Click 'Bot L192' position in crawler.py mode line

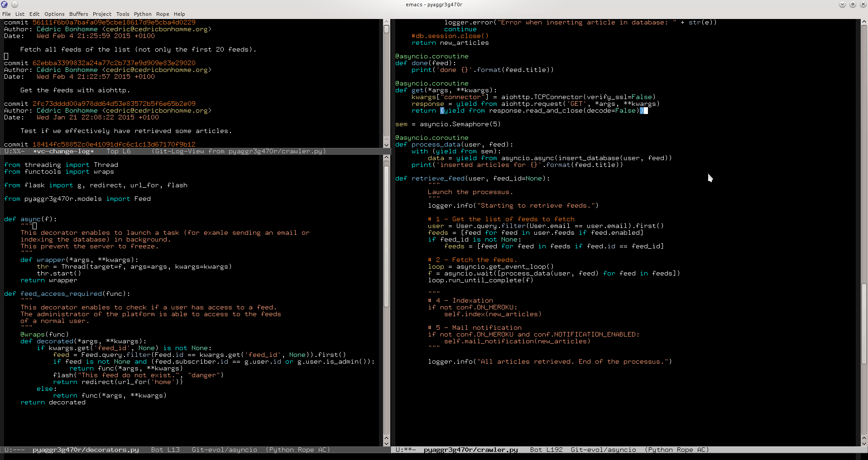(x=547, y=450)
